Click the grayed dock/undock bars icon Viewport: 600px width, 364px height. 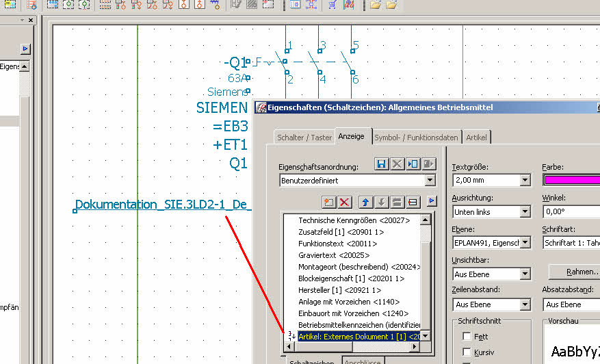pos(397,202)
